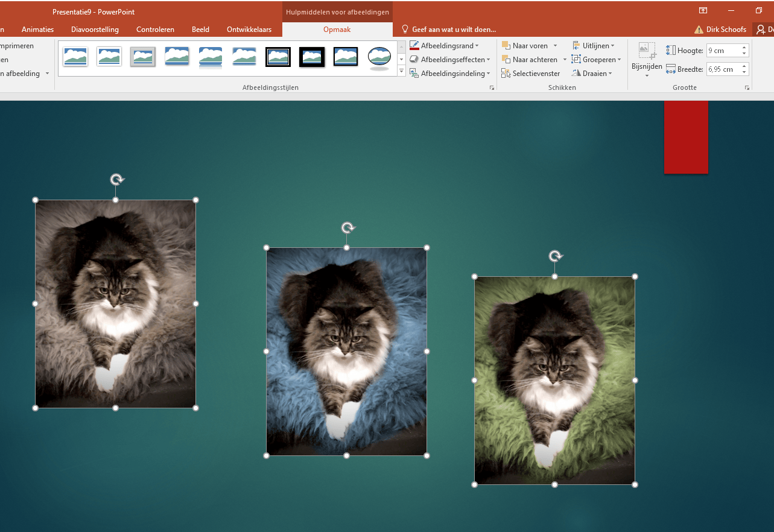Apply the double black frame picture style
The width and height of the screenshot is (774, 532).
click(x=278, y=57)
